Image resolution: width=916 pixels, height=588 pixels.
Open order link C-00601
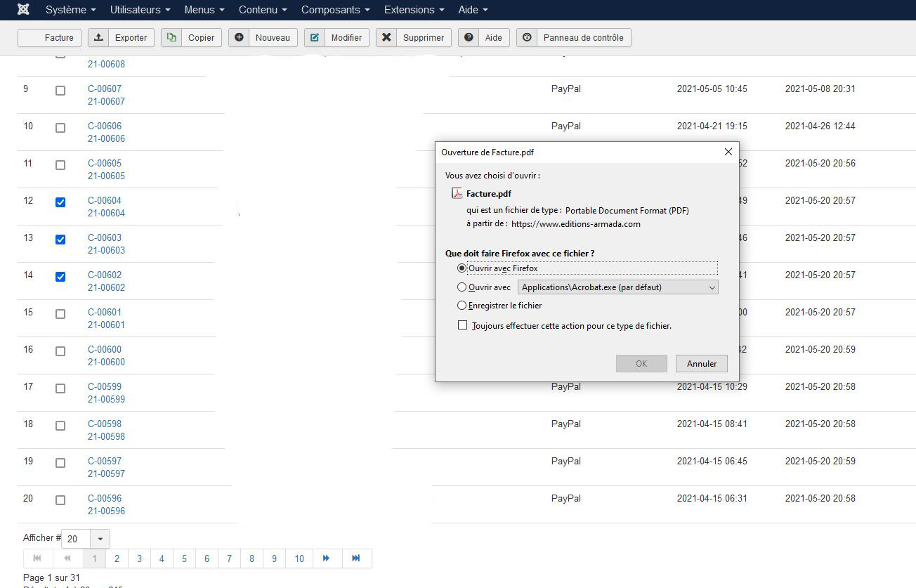tap(105, 312)
